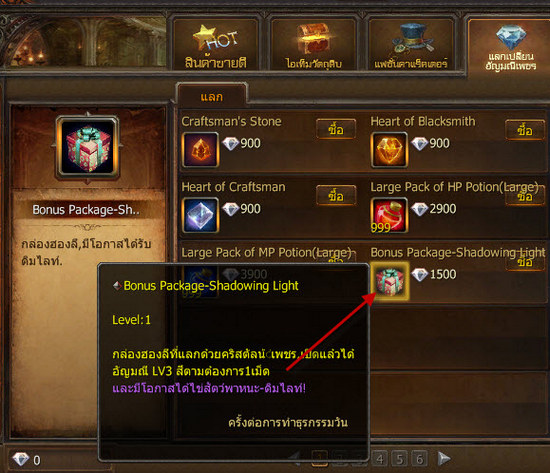Select the Heart of Blacksmith gem icon
This screenshot has height=473, width=550.
pos(389,150)
